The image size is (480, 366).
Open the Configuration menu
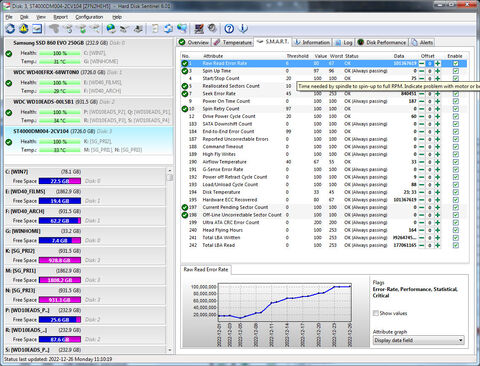click(89, 17)
